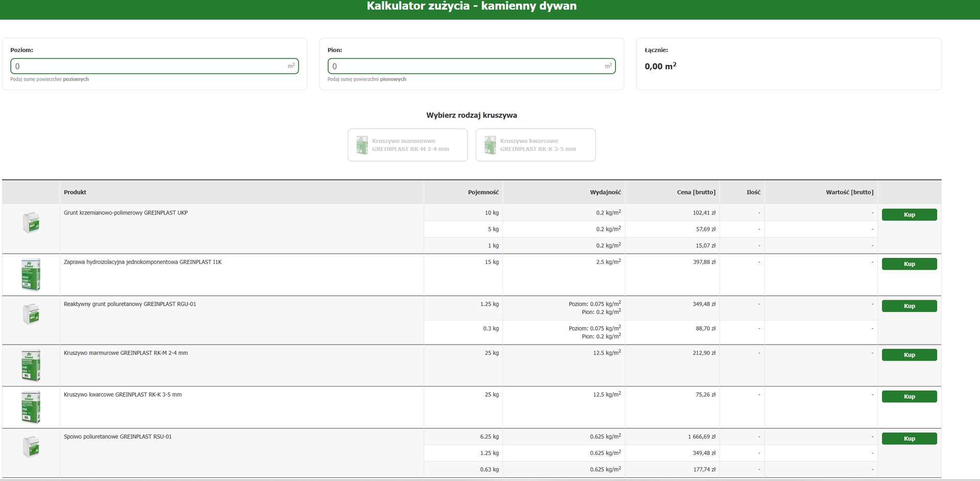This screenshot has width=980, height=481.
Task: Open product image of GREINPLAST UKP canister
Action: (31, 223)
